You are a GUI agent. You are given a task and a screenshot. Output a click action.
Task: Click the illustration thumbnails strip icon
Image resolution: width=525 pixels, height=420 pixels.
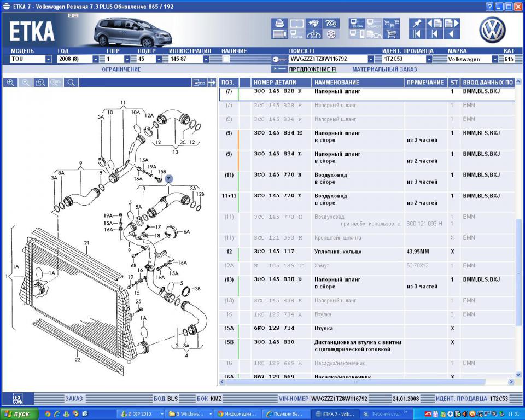click(x=199, y=83)
